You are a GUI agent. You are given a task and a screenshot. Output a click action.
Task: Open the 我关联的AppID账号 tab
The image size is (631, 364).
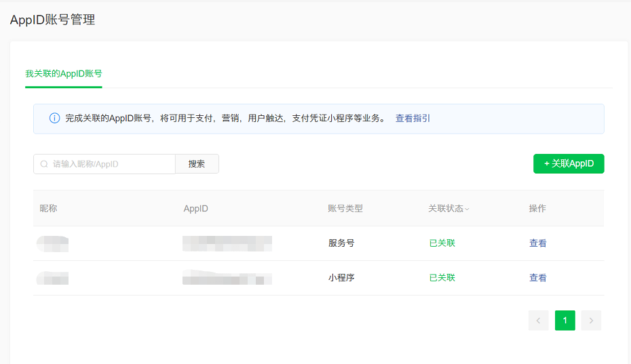[64, 74]
